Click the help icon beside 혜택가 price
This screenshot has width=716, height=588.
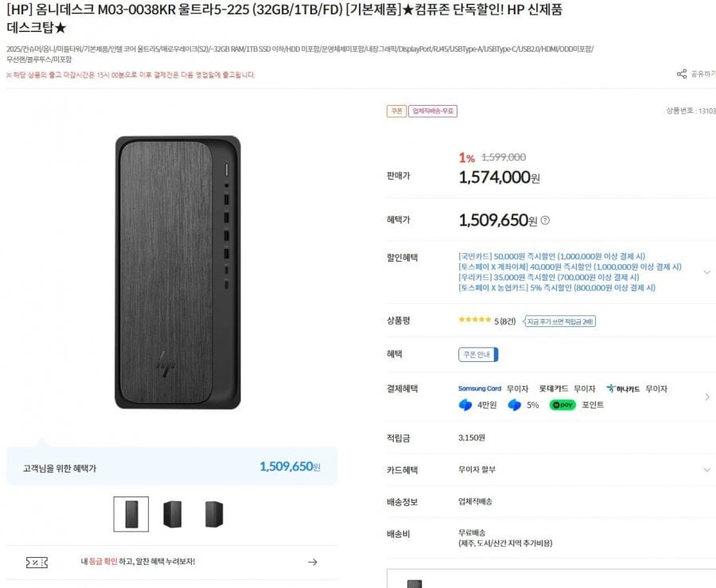tap(545, 220)
